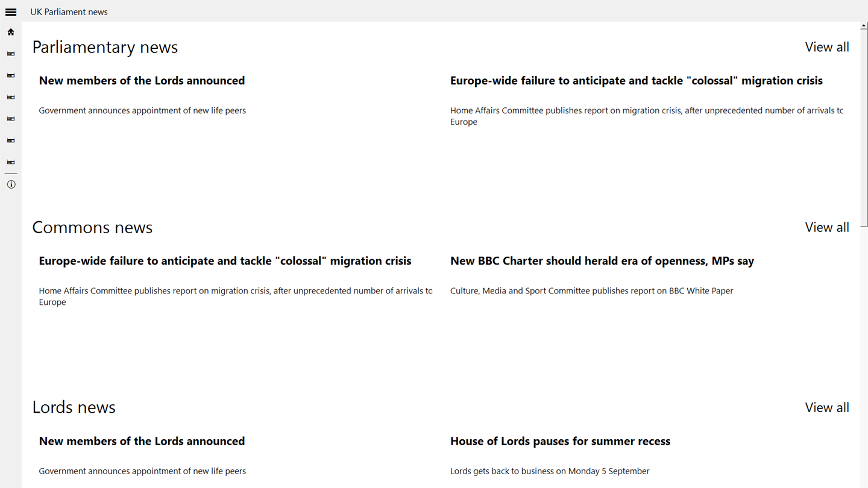Open the About info icon
This screenshot has height=488, width=868.
coord(11,184)
